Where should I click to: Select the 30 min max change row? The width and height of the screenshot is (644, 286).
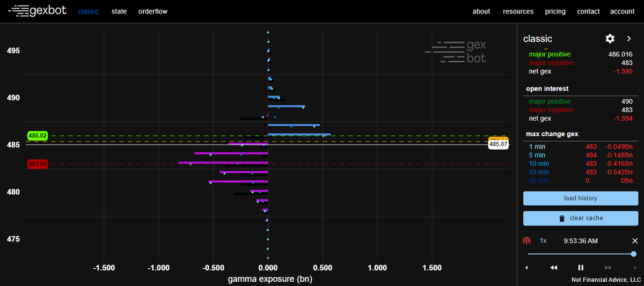coord(580,180)
